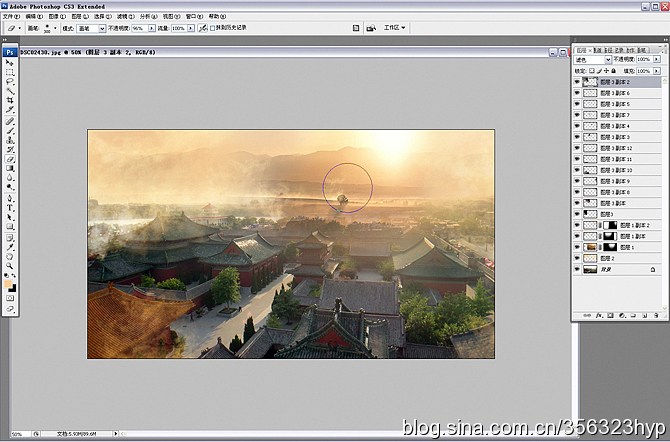Tick the erase to history checkbox
670x442 pixels.
(212, 28)
